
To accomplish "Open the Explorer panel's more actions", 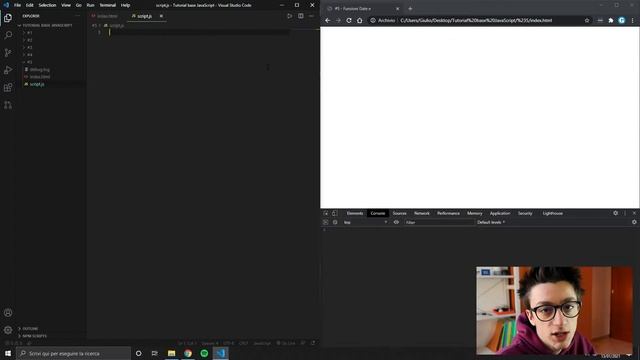I will click(x=78, y=16).
